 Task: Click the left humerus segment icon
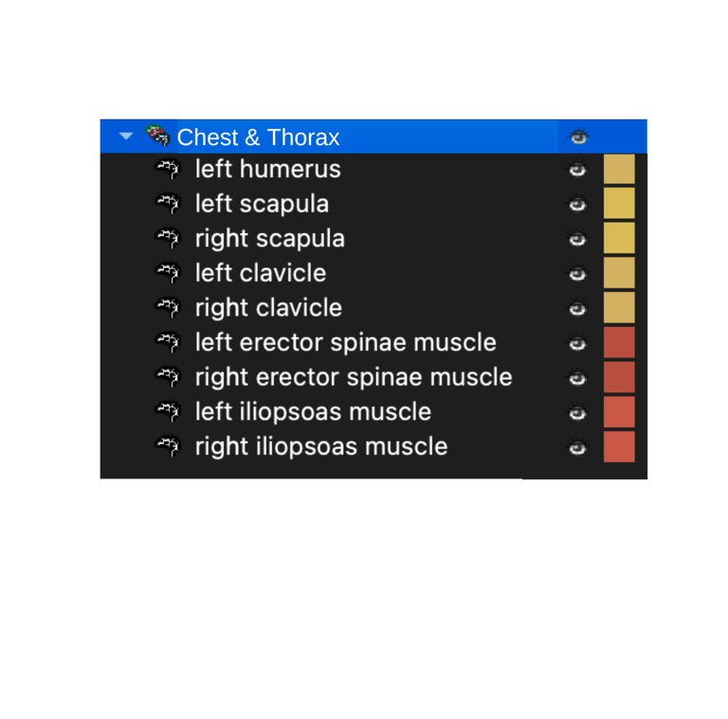point(168,170)
